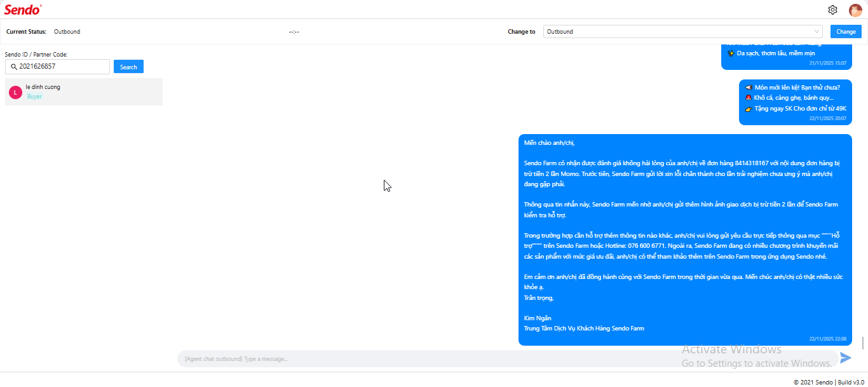Click 'Trung Tâm Dịch Vụ Khách Hàng Sendo Farm'
Image resolution: width=868 pixels, height=387 pixels.
point(584,329)
